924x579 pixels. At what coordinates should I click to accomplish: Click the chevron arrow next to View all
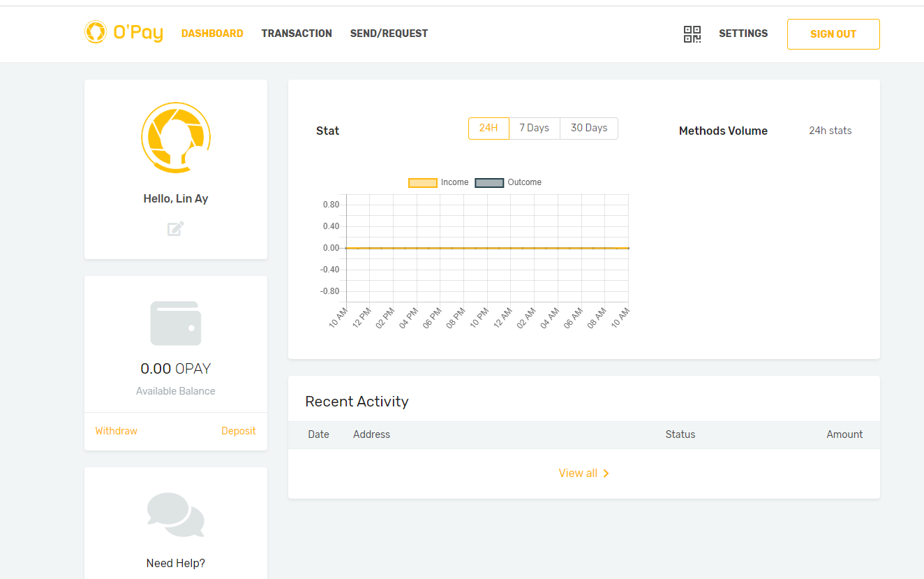606,474
